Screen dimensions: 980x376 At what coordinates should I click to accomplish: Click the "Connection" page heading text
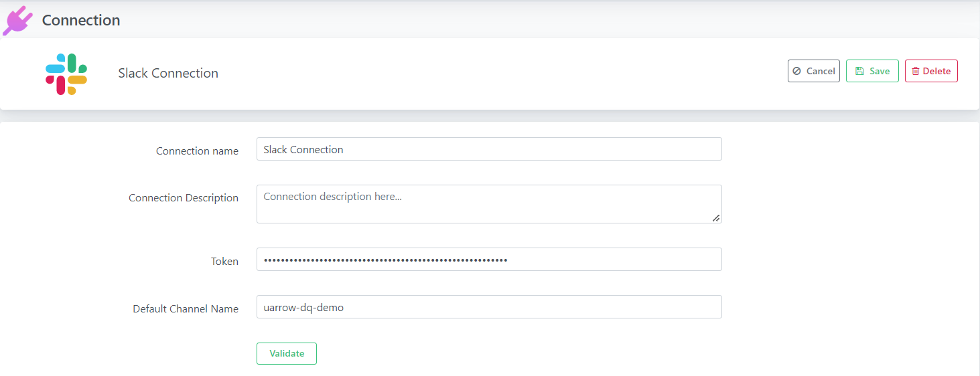[x=81, y=20]
